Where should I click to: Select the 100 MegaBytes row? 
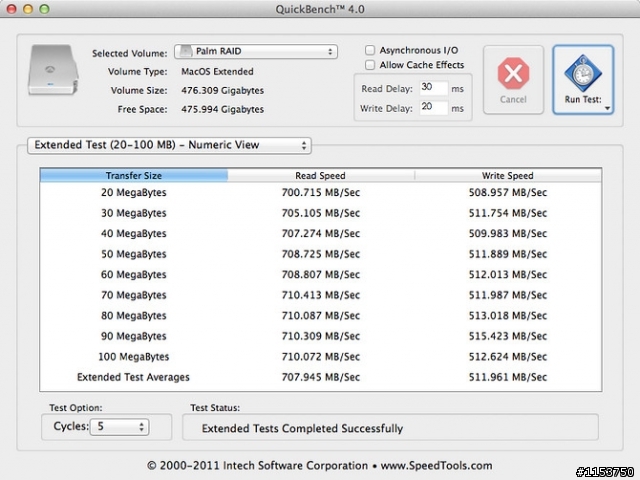pyautogui.click(x=320, y=356)
